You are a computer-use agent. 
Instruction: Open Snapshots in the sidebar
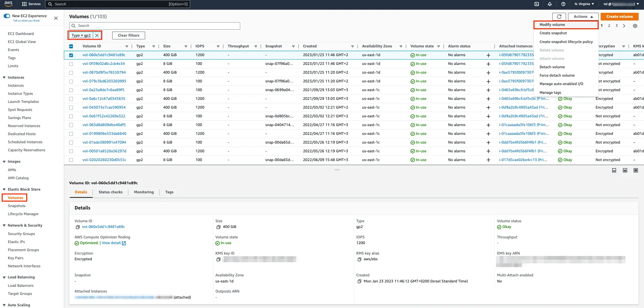click(x=17, y=206)
